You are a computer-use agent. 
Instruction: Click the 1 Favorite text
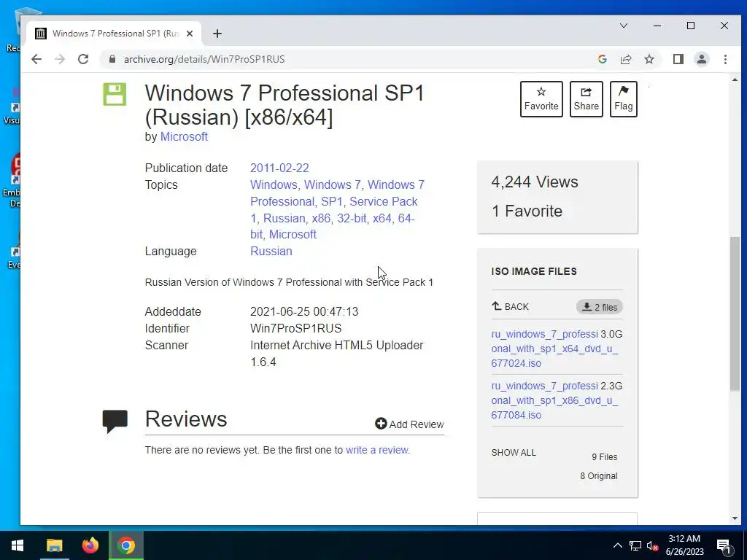(x=527, y=211)
